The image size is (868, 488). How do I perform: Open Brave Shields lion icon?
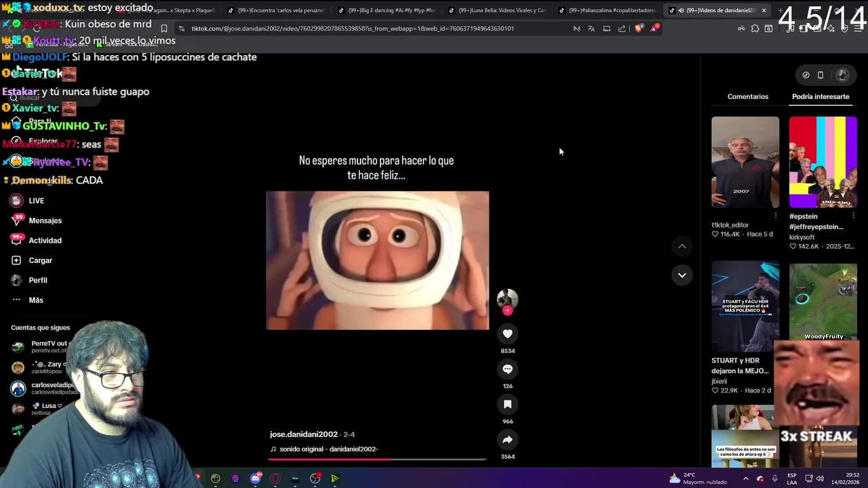tap(638, 28)
